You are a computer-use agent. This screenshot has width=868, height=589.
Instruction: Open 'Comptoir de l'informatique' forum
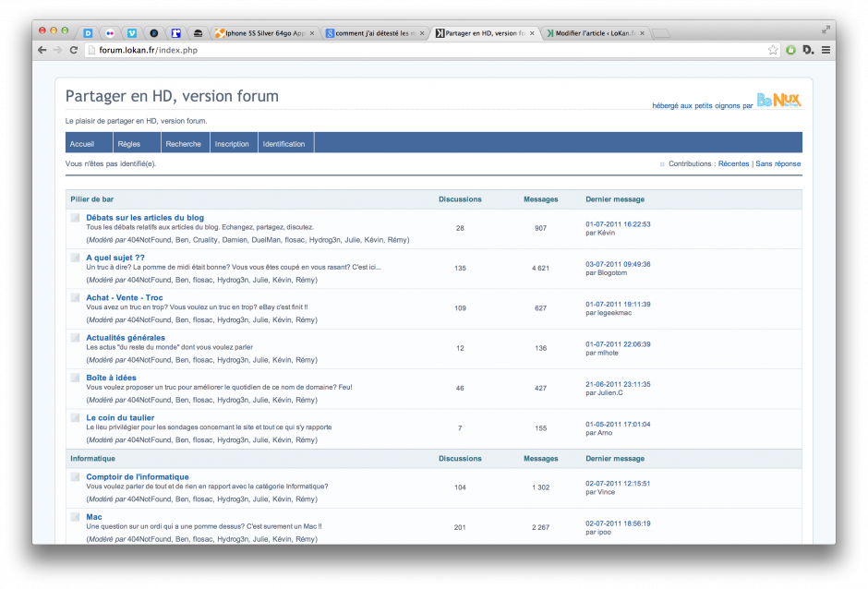point(138,476)
